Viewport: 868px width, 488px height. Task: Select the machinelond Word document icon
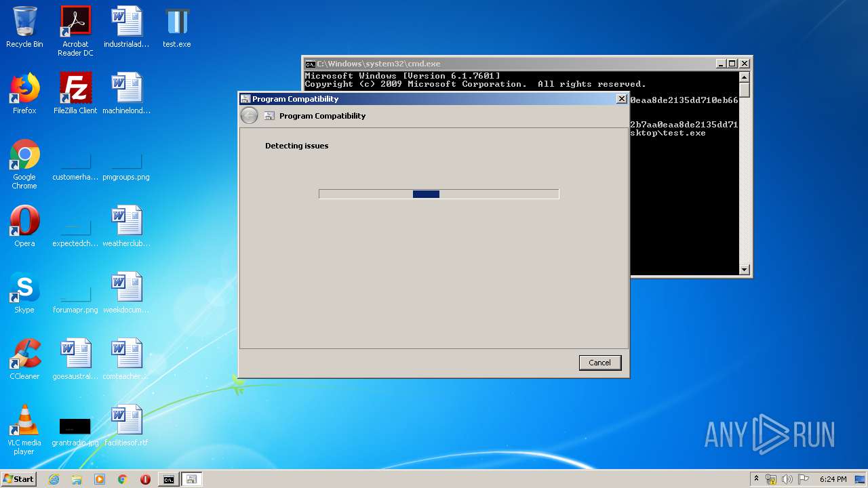tap(126, 94)
